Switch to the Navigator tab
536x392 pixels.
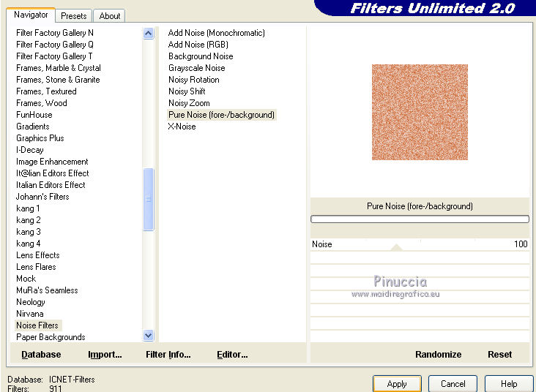(31, 15)
